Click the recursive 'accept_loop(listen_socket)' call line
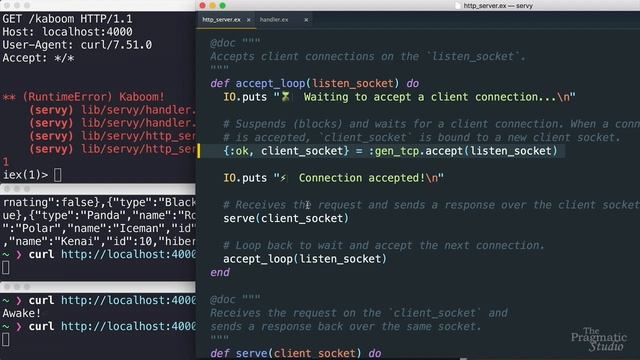640x360 pixels. tap(305, 259)
